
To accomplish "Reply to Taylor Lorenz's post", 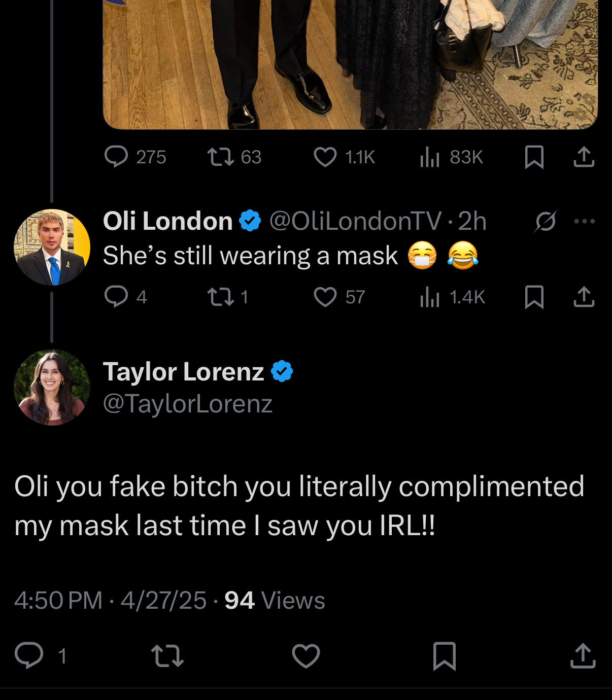I will [x=29, y=655].
